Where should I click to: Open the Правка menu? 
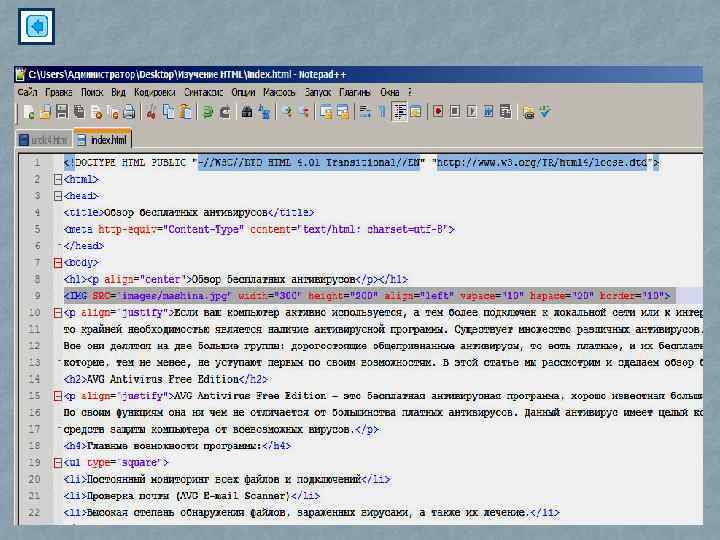(59, 92)
